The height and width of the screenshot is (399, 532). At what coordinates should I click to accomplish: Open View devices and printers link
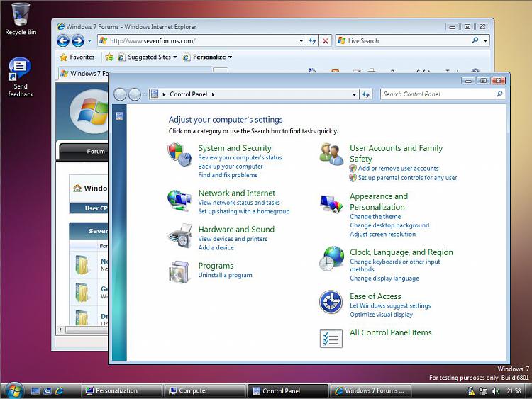[233, 239]
